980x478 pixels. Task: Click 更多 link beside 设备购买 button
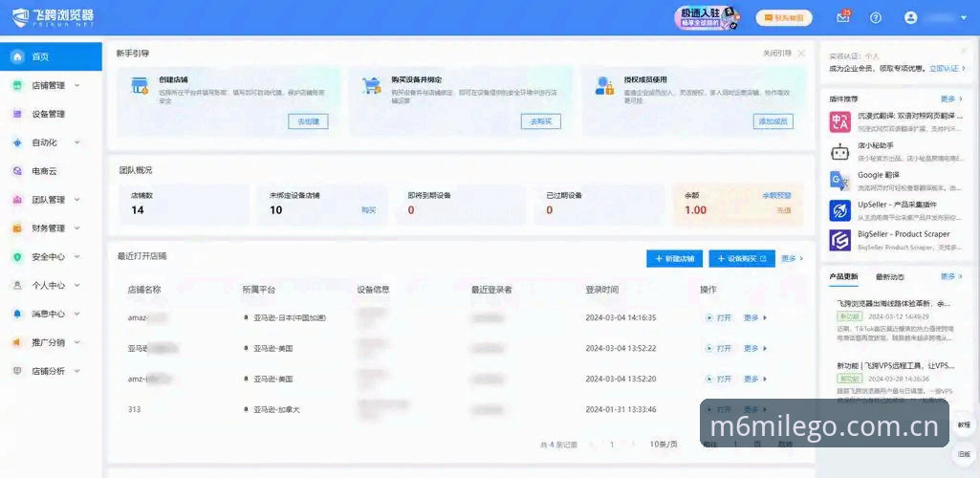coord(792,258)
